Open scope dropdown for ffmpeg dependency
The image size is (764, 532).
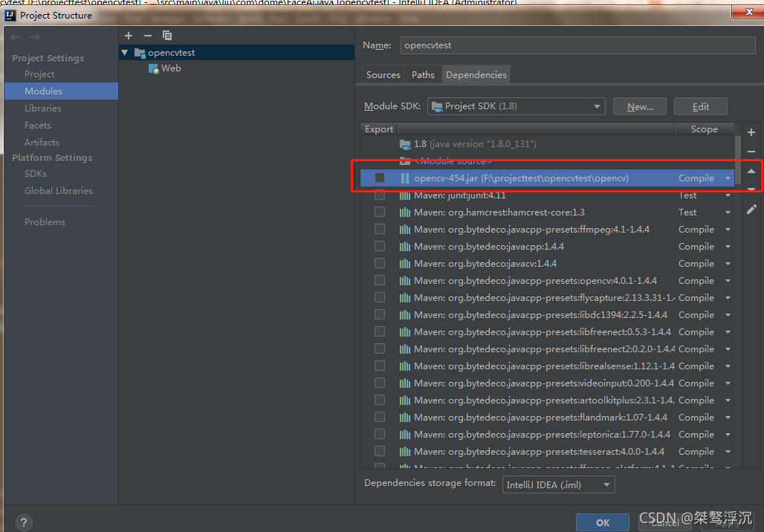728,230
